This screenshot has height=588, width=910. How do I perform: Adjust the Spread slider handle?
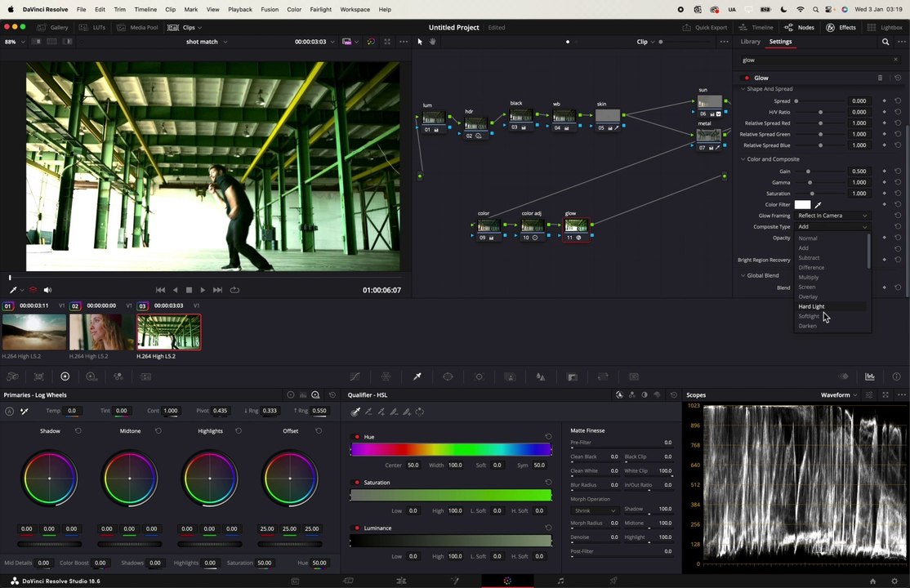click(x=796, y=101)
